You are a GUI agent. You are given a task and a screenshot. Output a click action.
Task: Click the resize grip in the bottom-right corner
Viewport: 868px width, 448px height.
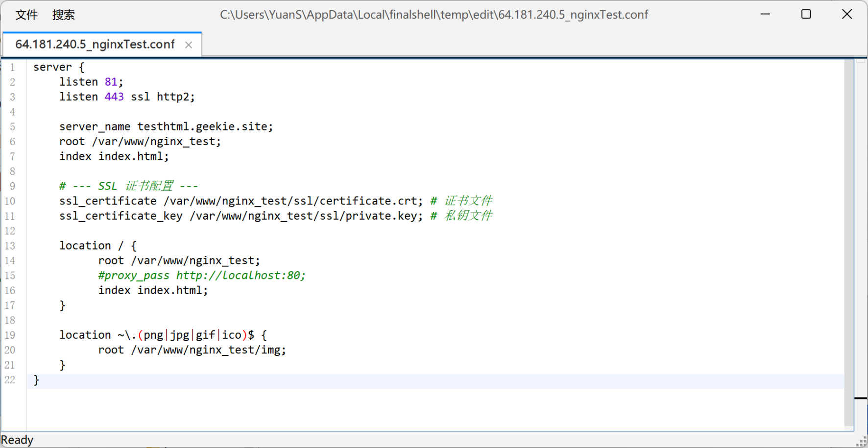tap(861, 441)
